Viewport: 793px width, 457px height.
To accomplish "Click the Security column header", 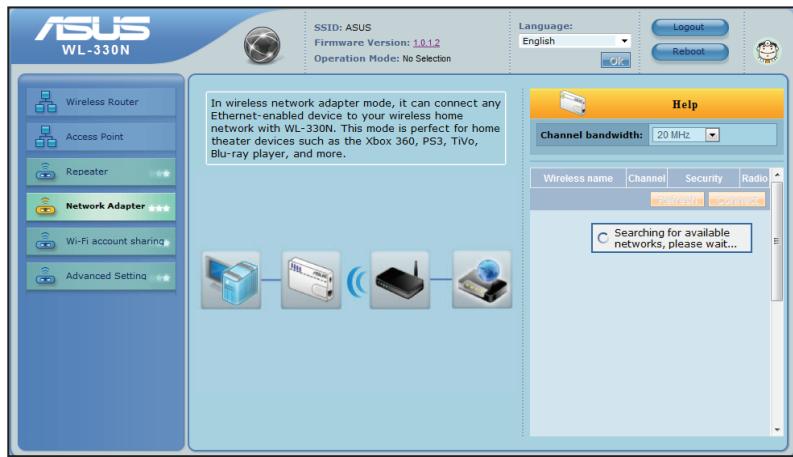I will click(703, 178).
